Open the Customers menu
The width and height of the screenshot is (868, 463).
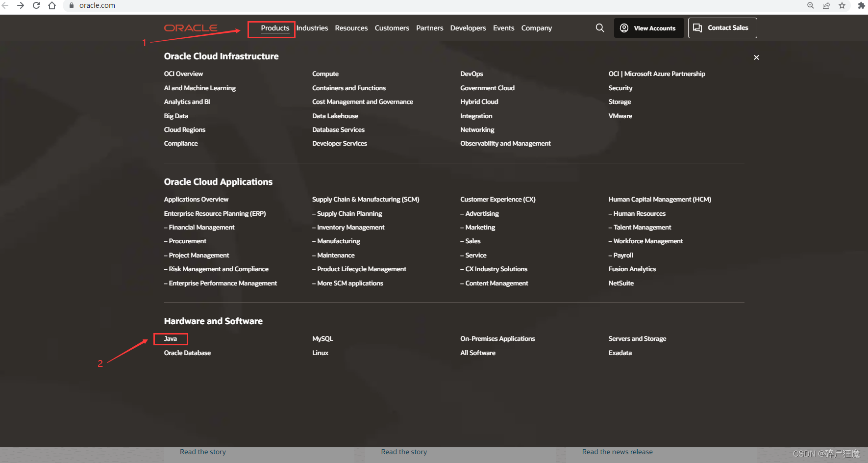(392, 28)
